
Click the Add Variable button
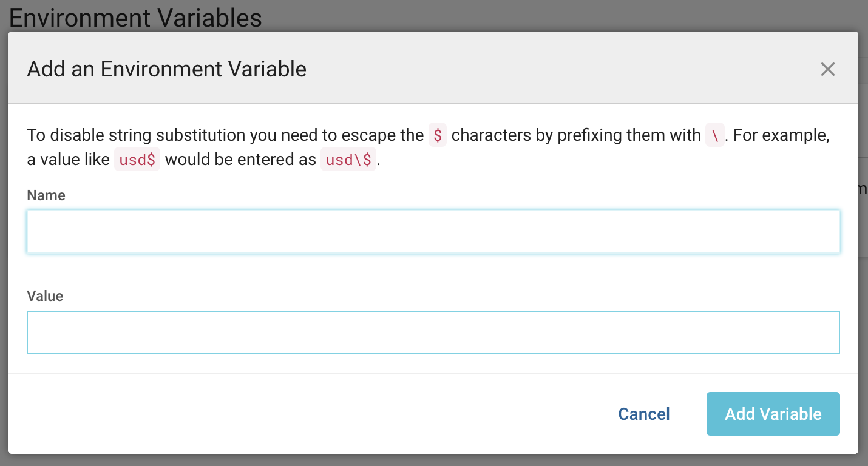pos(773,414)
